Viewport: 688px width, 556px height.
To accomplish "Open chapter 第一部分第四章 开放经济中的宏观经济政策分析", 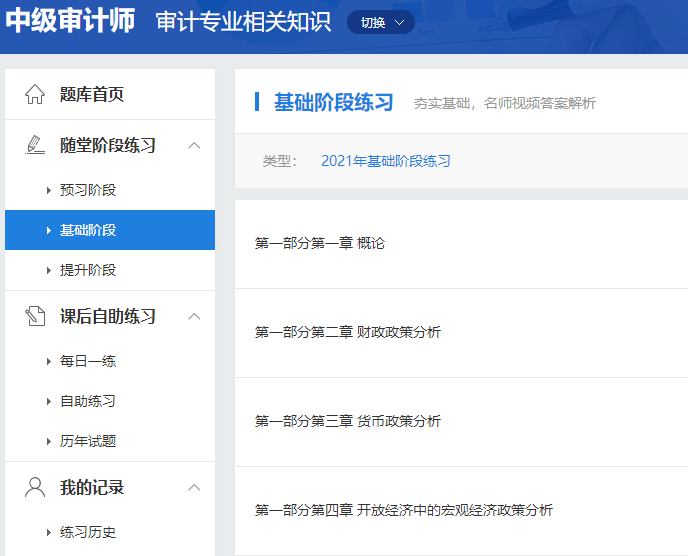I will pos(403,510).
